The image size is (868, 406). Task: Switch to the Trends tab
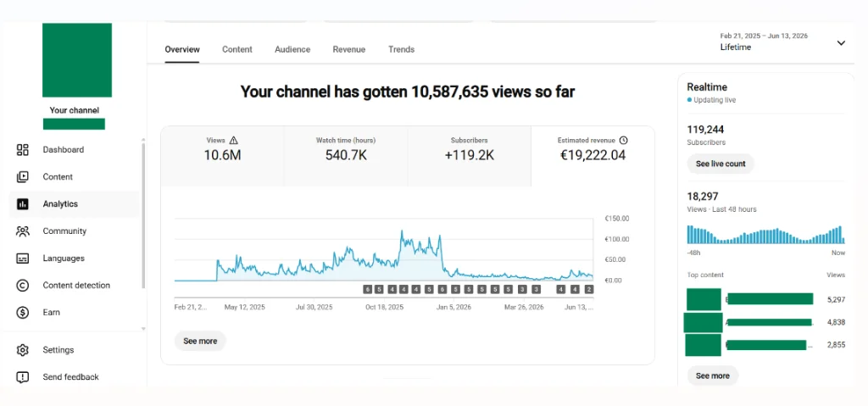click(x=401, y=49)
